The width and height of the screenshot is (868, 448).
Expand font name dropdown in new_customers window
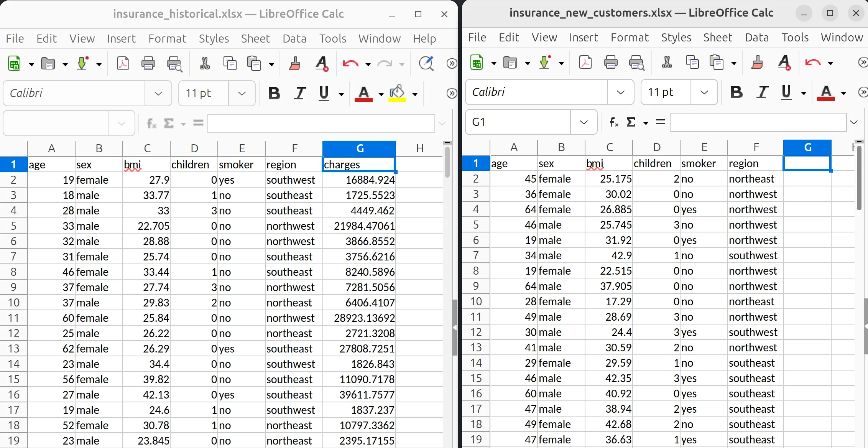(620, 92)
